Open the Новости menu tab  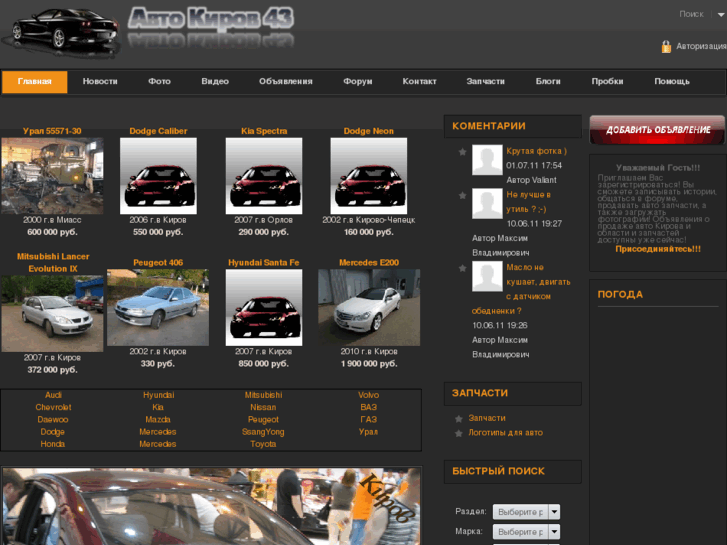(100, 82)
